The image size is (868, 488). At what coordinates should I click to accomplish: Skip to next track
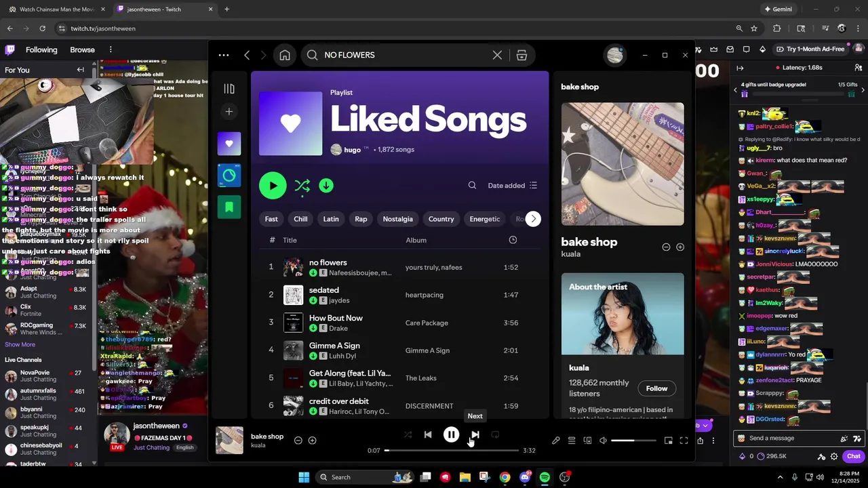coord(475,434)
